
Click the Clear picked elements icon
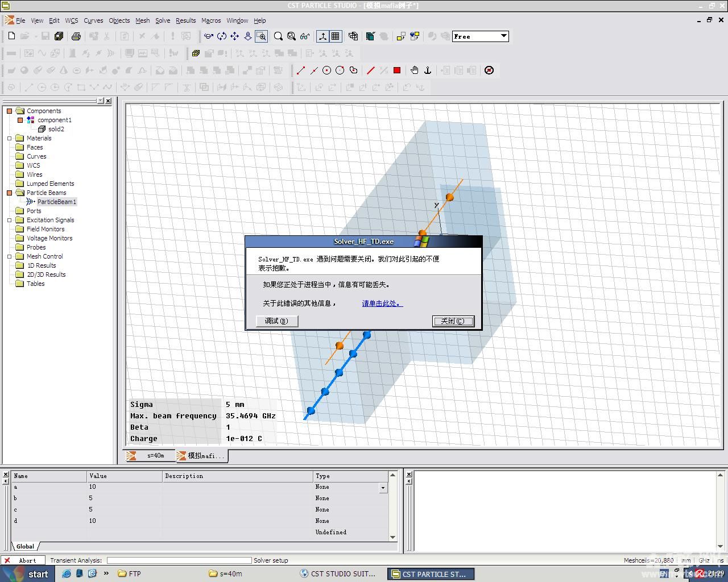point(489,70)
